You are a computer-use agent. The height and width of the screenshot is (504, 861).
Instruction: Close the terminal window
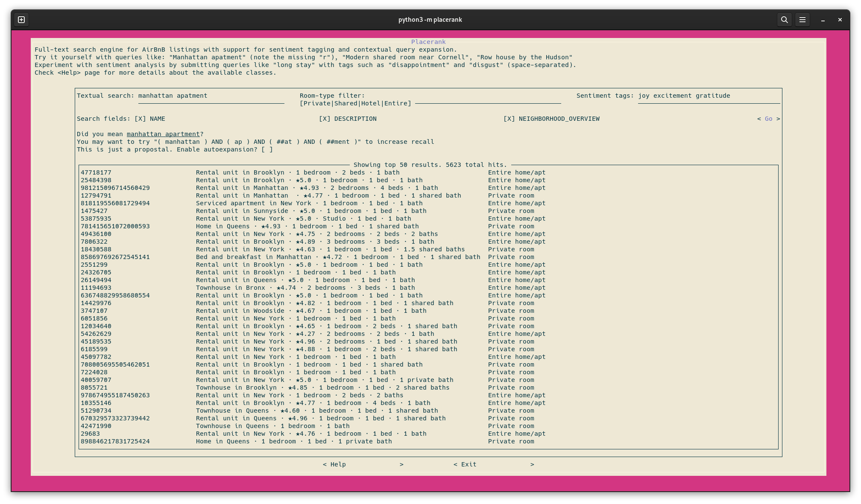click(x=840, y=20)
